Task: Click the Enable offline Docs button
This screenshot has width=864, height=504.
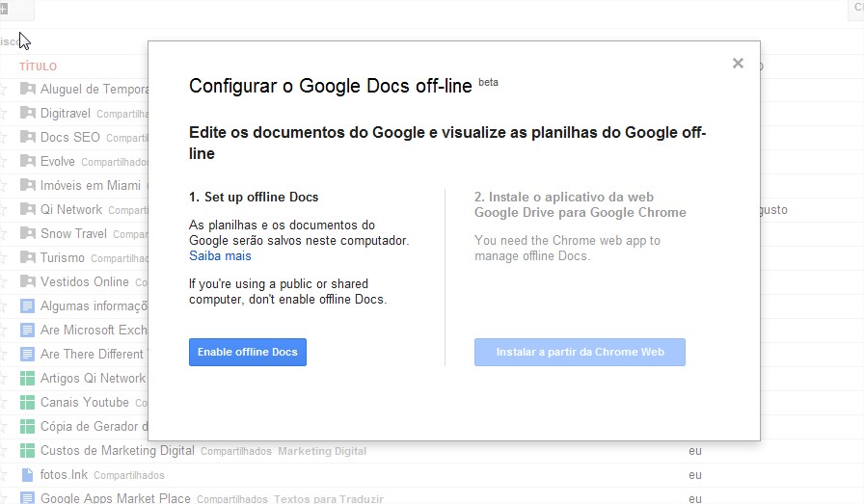Action: tap(247, 353)
